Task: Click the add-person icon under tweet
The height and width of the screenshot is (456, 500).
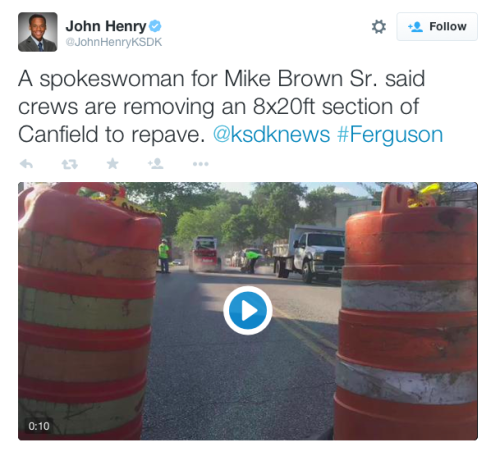Action: point(156,163)
